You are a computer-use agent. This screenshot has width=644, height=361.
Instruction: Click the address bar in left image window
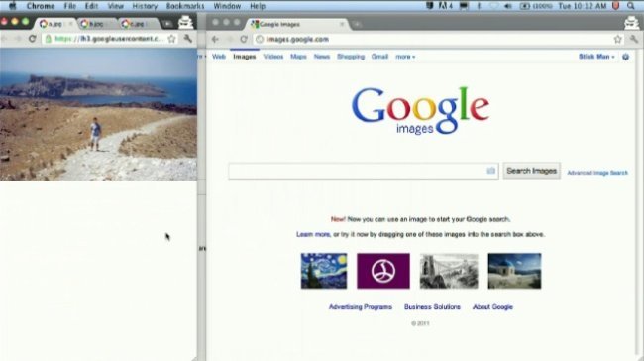tap(108, 39)
